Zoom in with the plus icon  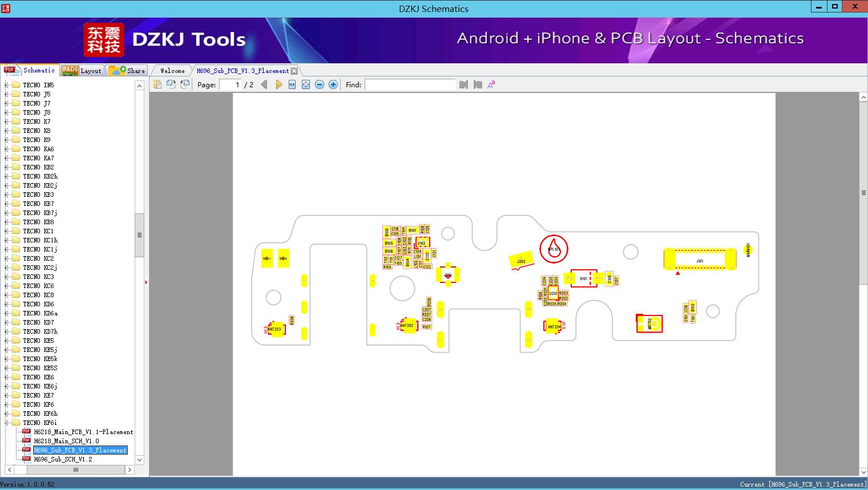(x=333, y=84)
